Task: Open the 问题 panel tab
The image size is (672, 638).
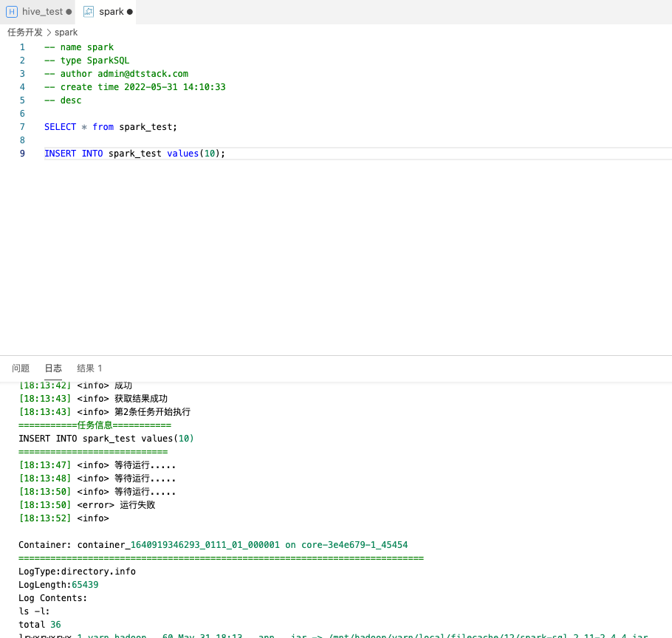Action: (x=21, y=368)
